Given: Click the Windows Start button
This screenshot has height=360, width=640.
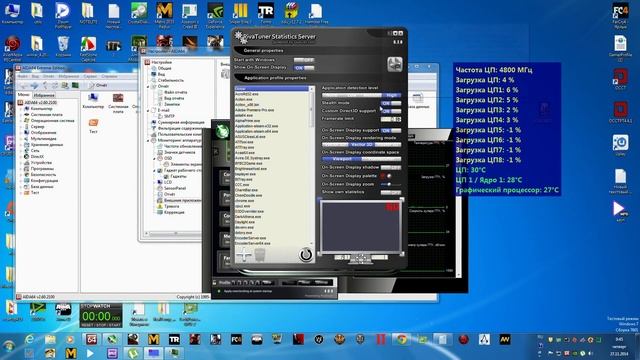Looking at the screenshot, I should pos(9,347).
